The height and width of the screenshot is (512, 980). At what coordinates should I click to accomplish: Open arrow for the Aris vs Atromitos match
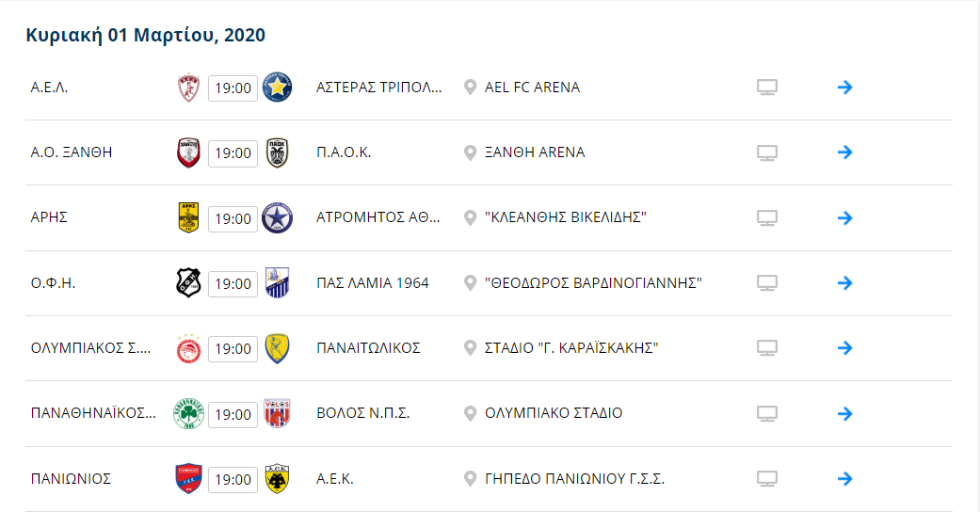pos(844,217)
